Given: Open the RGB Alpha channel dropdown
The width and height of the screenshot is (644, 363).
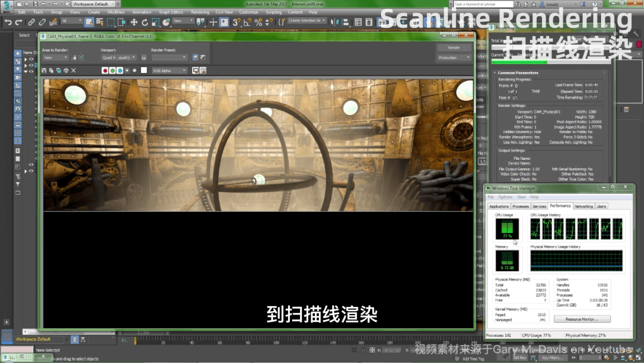Looking at the screenshot, I should pos(169,70).
